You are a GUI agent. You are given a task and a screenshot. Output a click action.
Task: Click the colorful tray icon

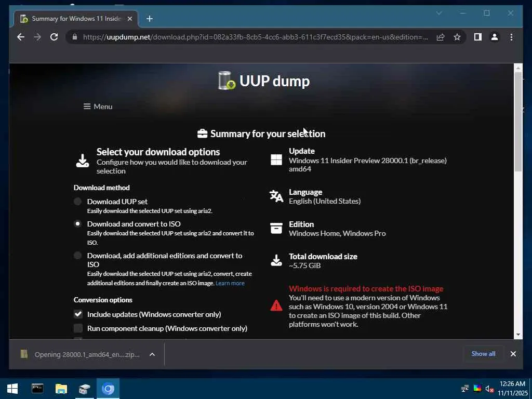[477, 389]
